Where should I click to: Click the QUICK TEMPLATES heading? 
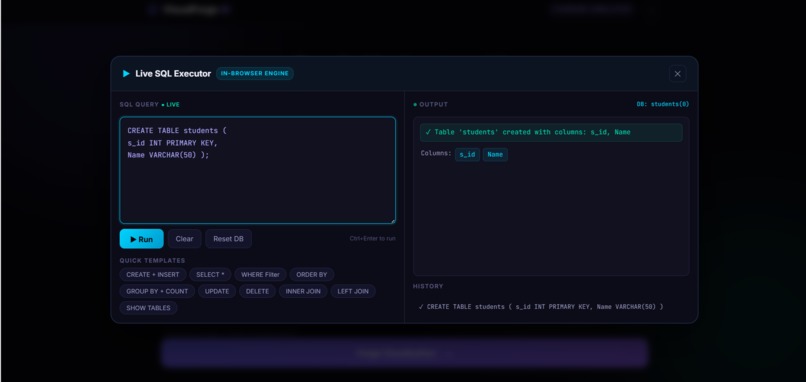153,261
